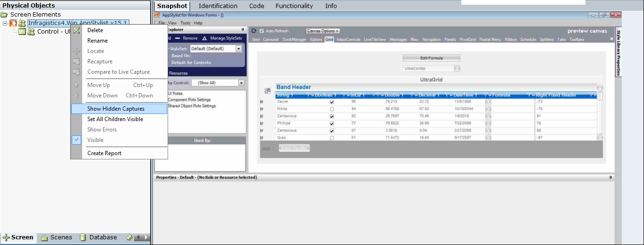The image size is (644, 245).
Task: Toggle the Visible checkmark in context menu
Action: click(x=76, y=140)
